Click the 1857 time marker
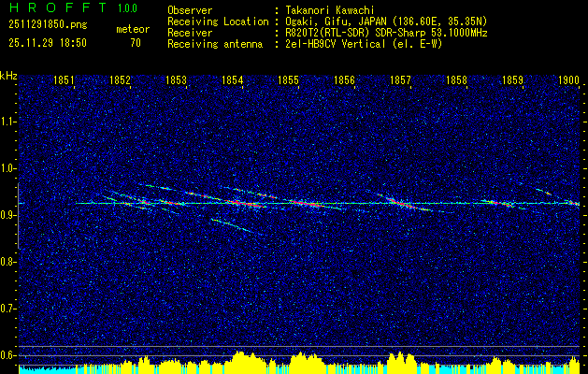Screen dimensions: 588x374 coord(400,79)
